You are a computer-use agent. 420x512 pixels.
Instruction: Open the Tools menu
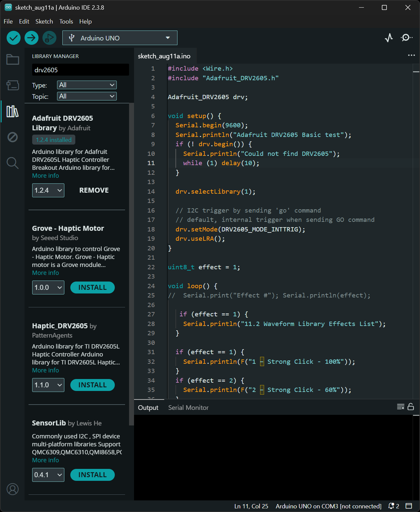(x=66, y=22)
